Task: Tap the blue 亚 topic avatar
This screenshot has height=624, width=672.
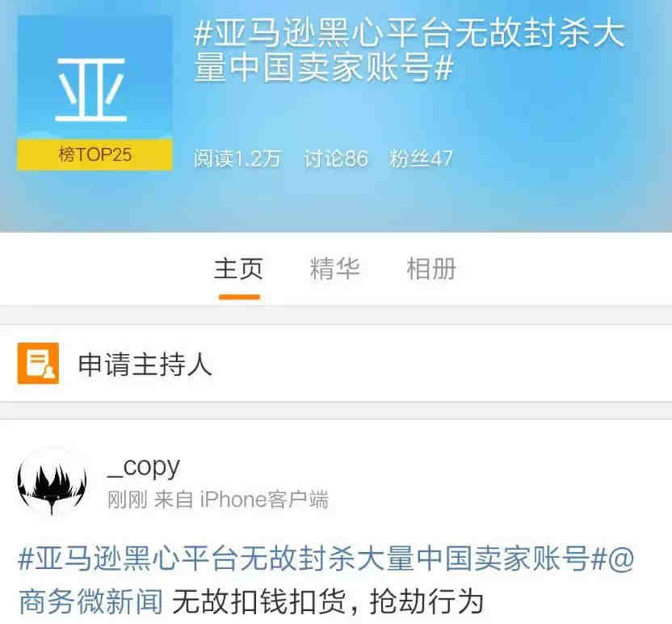Action: pos(94,78)
